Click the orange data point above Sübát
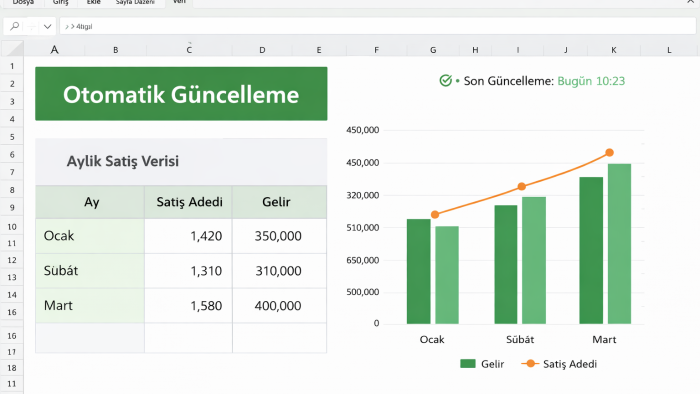700x394 pixels. [x=521, y=187]
